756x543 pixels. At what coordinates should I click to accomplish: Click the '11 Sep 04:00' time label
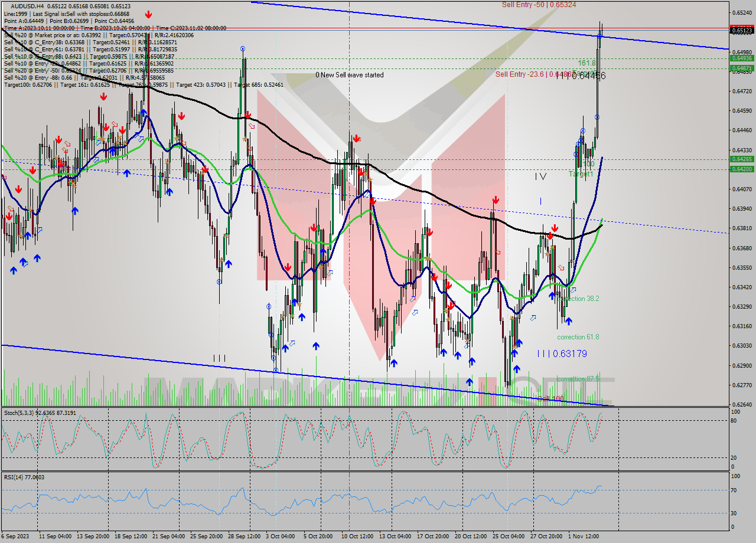[56, 537]
